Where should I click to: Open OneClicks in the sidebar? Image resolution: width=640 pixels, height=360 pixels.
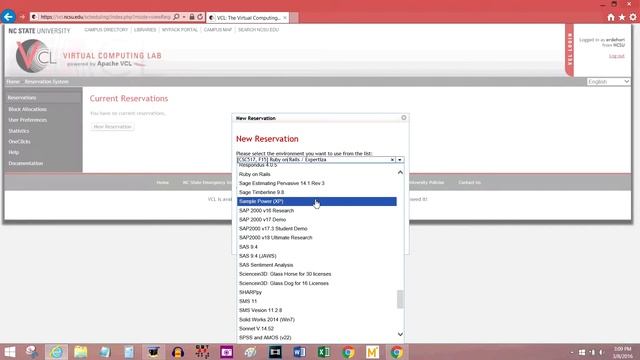(19, 142)
